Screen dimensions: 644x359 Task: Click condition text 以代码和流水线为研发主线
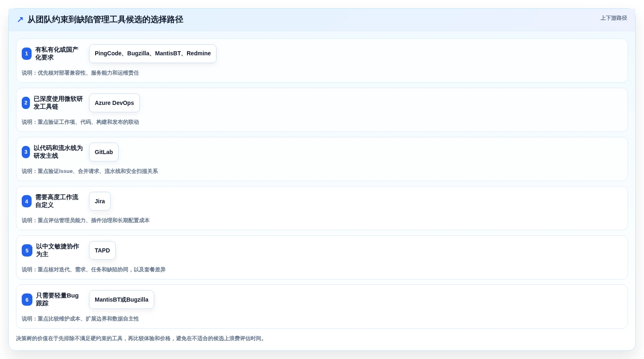[x=58, y=152]
